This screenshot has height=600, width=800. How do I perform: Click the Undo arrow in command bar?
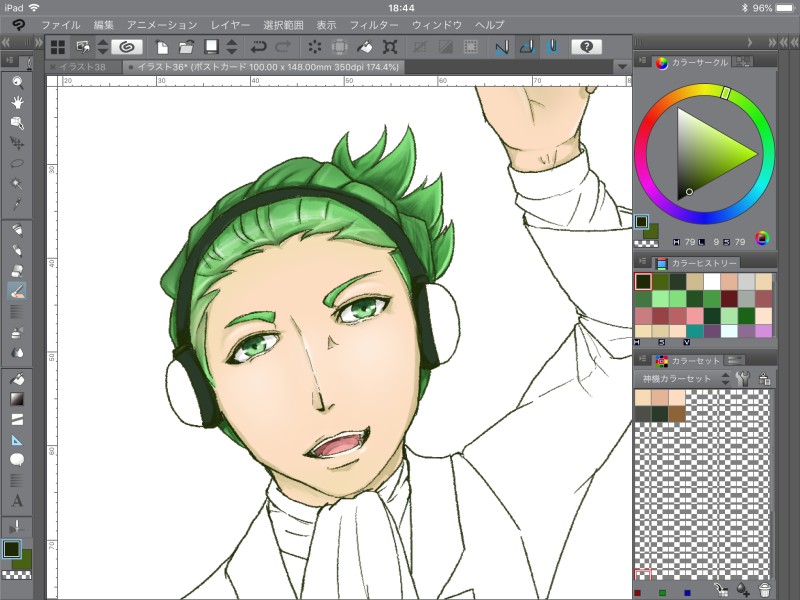tap(260, 47)
